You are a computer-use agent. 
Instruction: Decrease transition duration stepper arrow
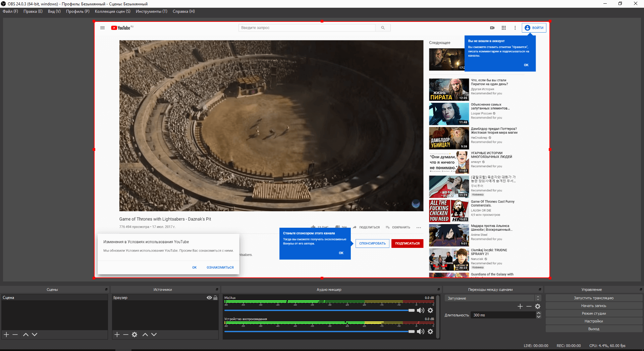[539, 317]
